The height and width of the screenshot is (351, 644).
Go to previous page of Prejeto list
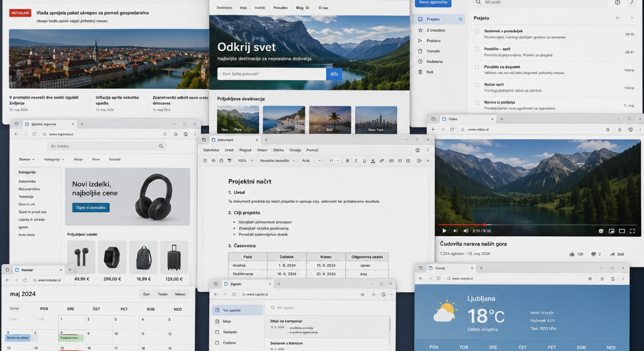click(618, 18)
